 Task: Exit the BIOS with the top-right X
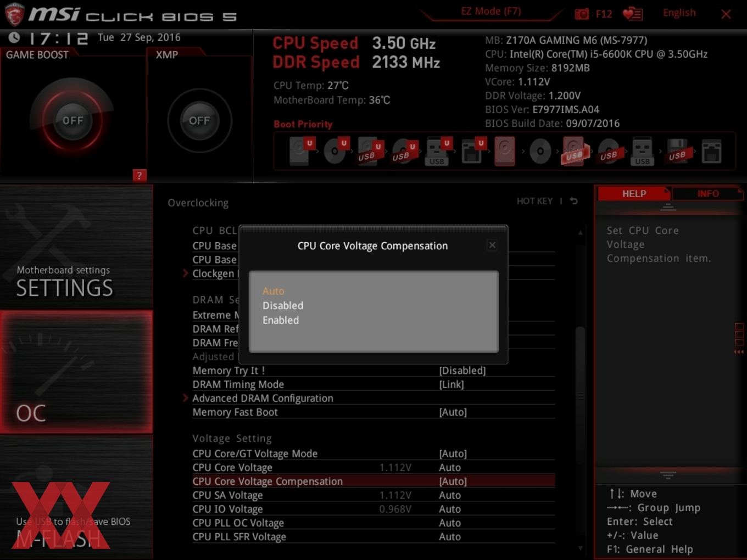[x=726, y=14]
